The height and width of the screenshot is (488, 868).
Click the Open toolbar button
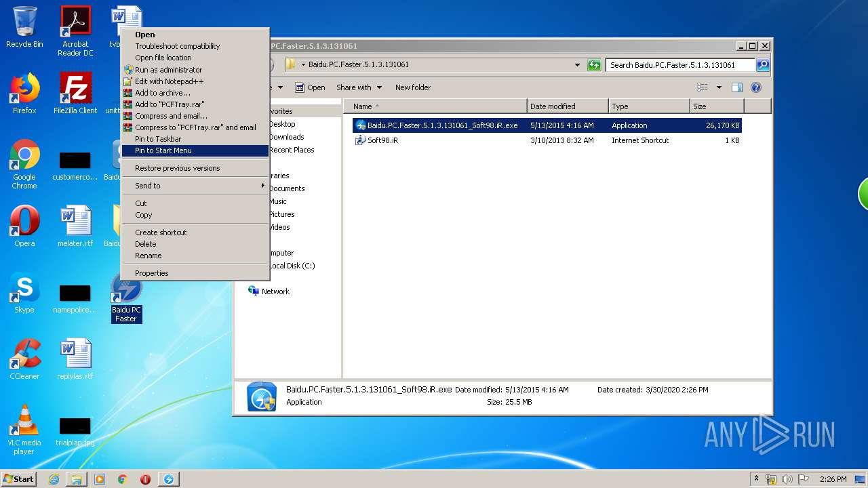click(311, 87)
